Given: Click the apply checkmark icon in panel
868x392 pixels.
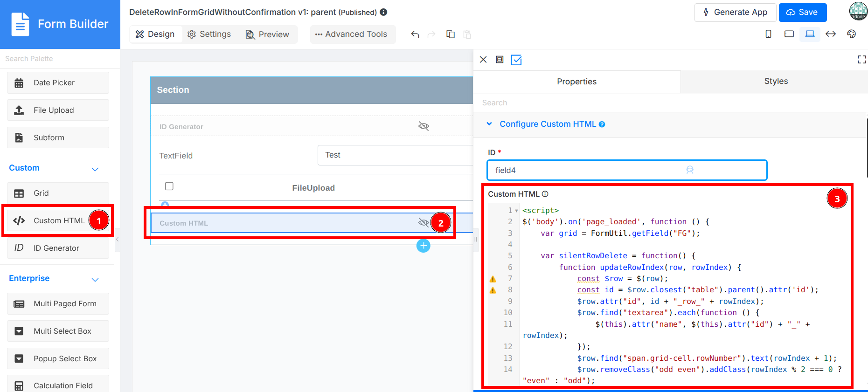Looking at the screenshot, I should pos(516,60).
